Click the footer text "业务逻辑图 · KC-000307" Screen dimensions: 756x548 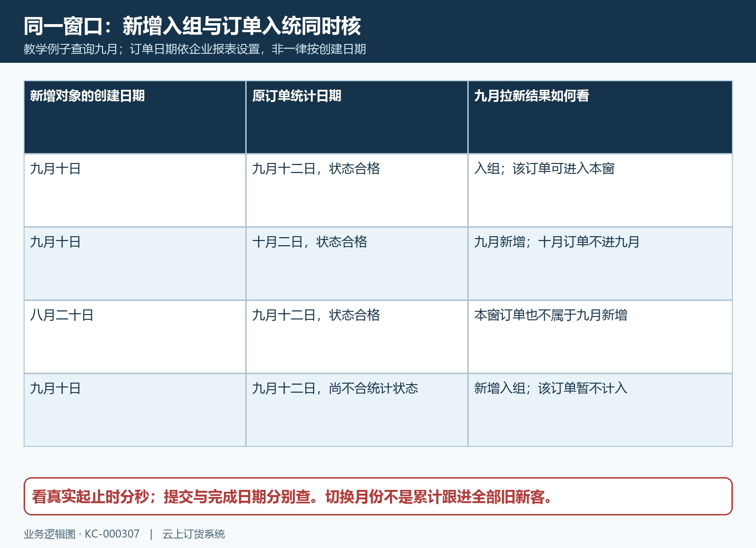click(x=82, y=534)
